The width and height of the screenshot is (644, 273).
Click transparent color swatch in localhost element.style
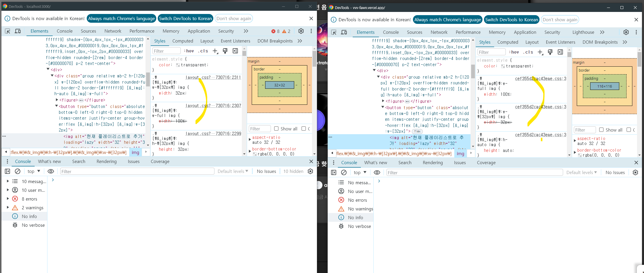pyautogui.click(x=178, y=65)
